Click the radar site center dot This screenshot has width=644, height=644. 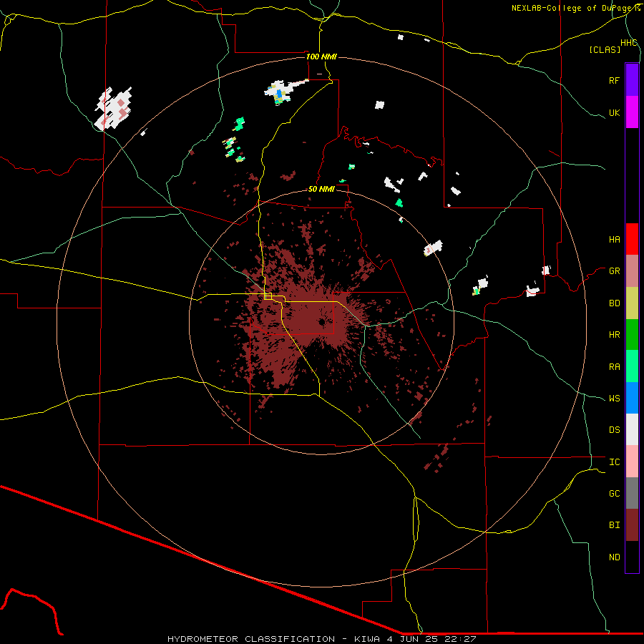click(321, 322)
